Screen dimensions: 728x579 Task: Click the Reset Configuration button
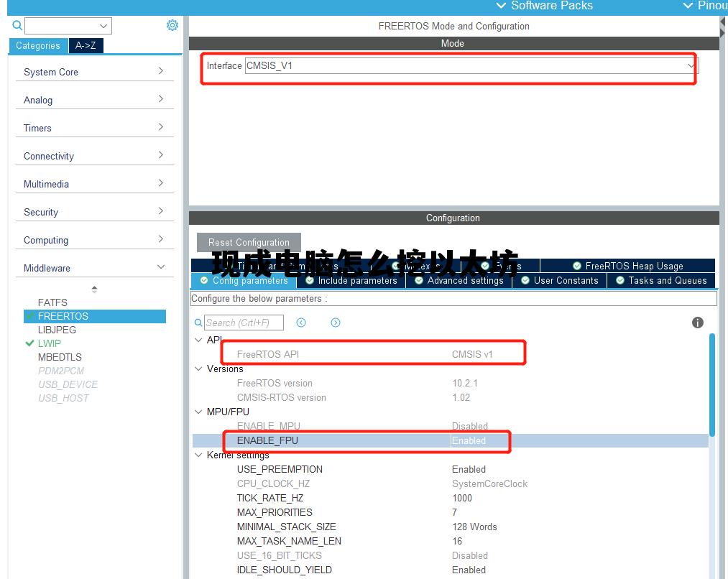coord(249,242)
